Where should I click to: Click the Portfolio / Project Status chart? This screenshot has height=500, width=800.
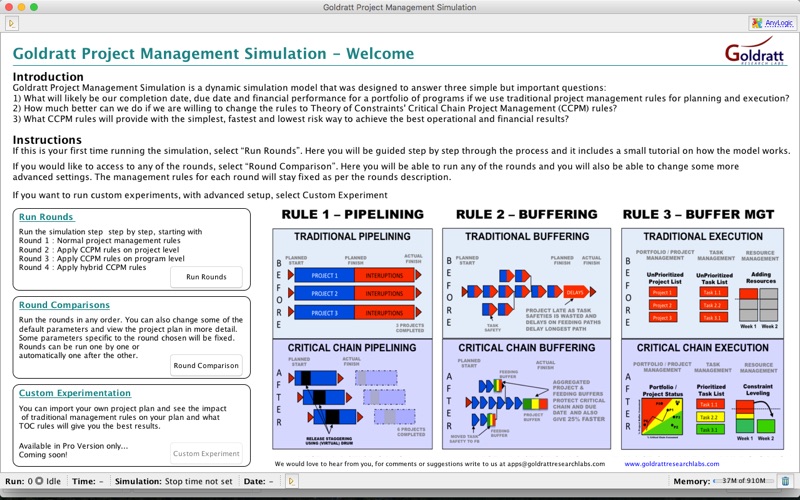click(662, 417)
